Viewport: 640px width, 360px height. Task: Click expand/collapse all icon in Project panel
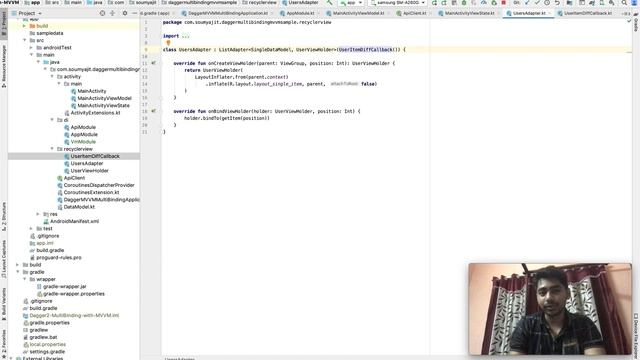pos(113,13)
